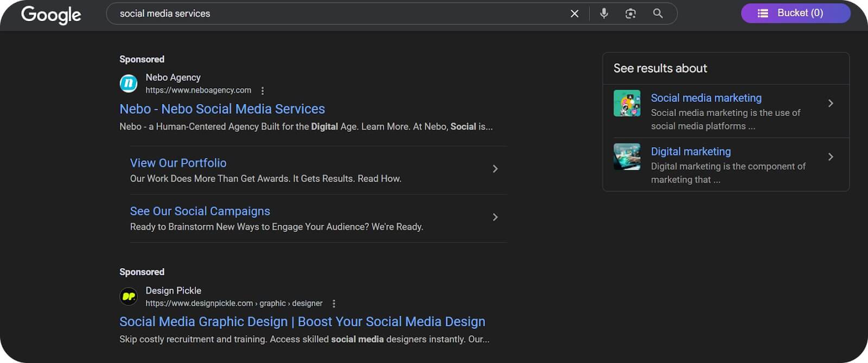
Task: Open the Bucket (0) button
Action: 795,13
